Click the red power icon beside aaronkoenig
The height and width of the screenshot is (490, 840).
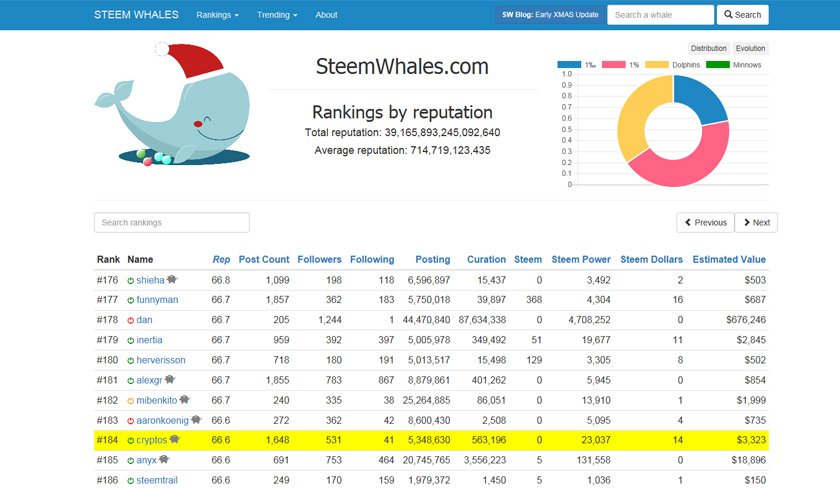click(130, 421)
